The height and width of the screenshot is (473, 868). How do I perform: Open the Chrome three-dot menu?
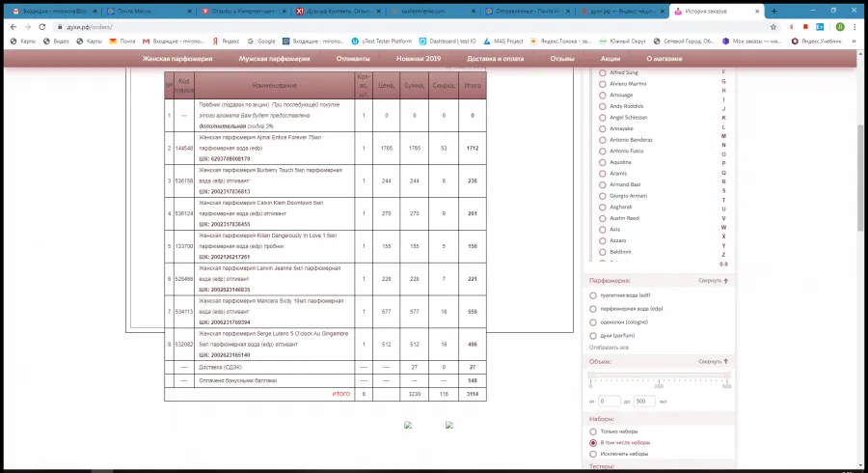click(x=855, y=27)
